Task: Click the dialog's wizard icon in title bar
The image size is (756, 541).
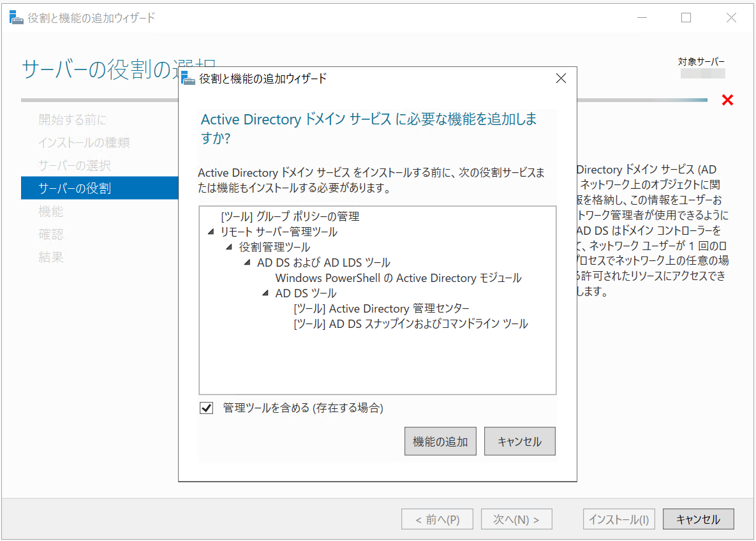Action: click(188, 78)
